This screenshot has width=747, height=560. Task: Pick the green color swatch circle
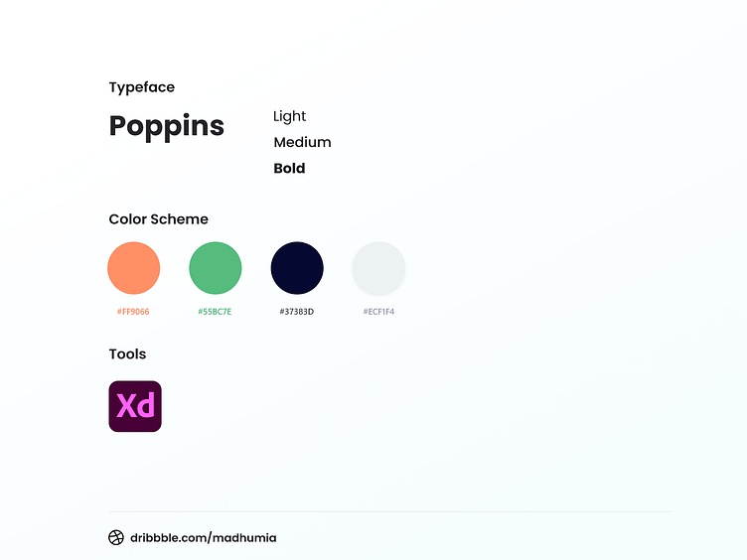pos(216,268)
